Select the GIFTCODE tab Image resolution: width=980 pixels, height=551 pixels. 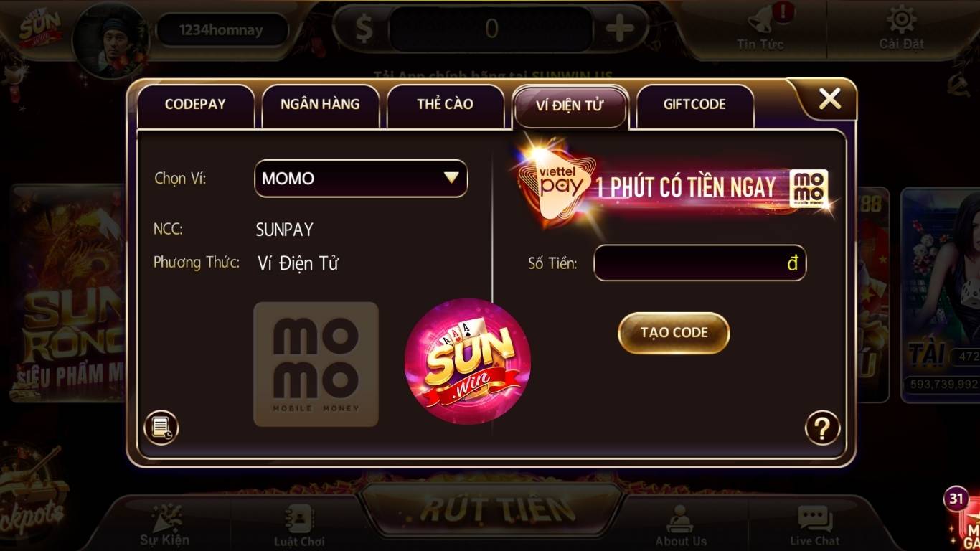(694, 105)
